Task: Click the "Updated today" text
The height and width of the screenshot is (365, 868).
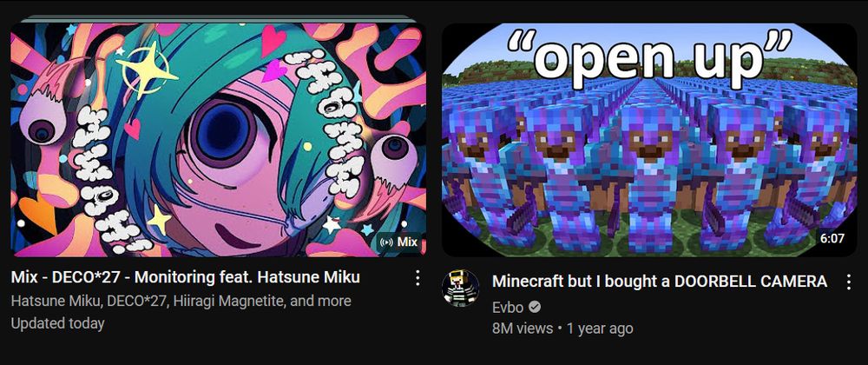Action: (x=57, y=323)
